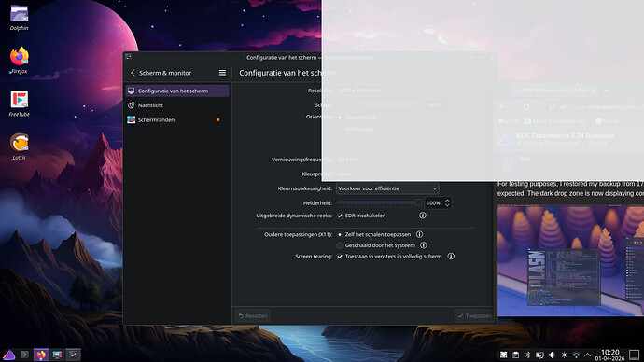Open the Plasma screenshot thumbnail in the Firefox window
Image resolution: width=644 pixels, height=362 pixels.
(571, 260)
